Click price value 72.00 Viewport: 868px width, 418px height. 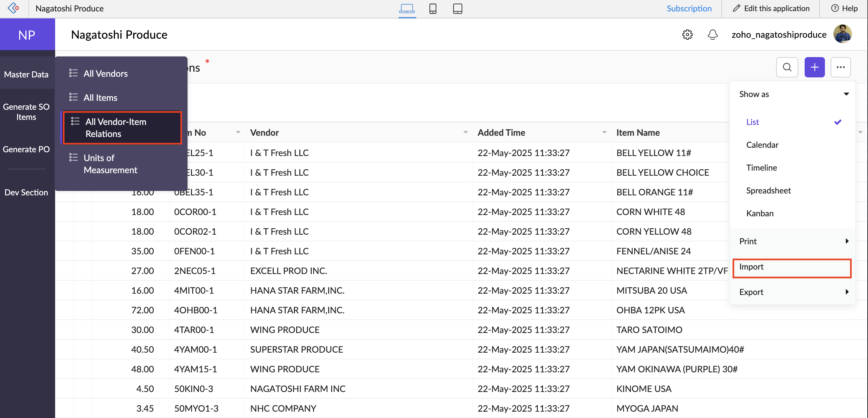pos(142,310)
